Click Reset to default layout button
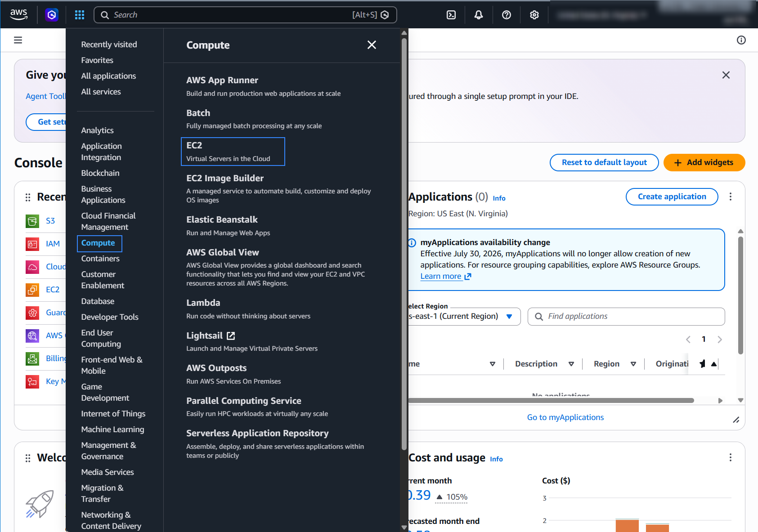The width and height of the screenshot is (758, 532). (x=604, y=162)
